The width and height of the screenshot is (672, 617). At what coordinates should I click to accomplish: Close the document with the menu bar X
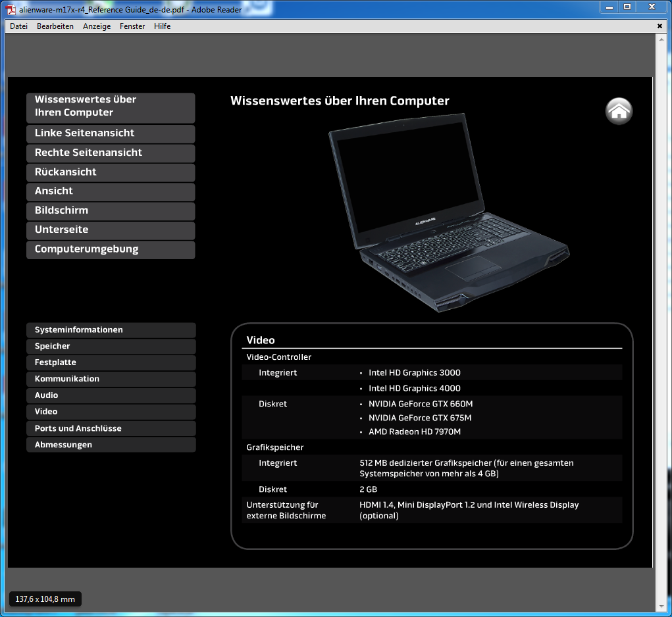659,26
